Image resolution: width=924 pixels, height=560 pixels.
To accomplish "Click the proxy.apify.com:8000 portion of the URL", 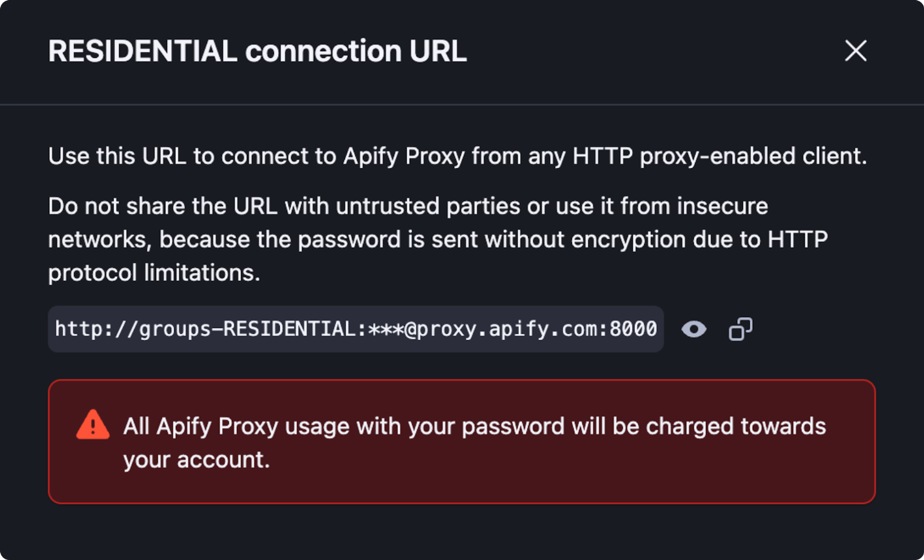I will [536, 329].
